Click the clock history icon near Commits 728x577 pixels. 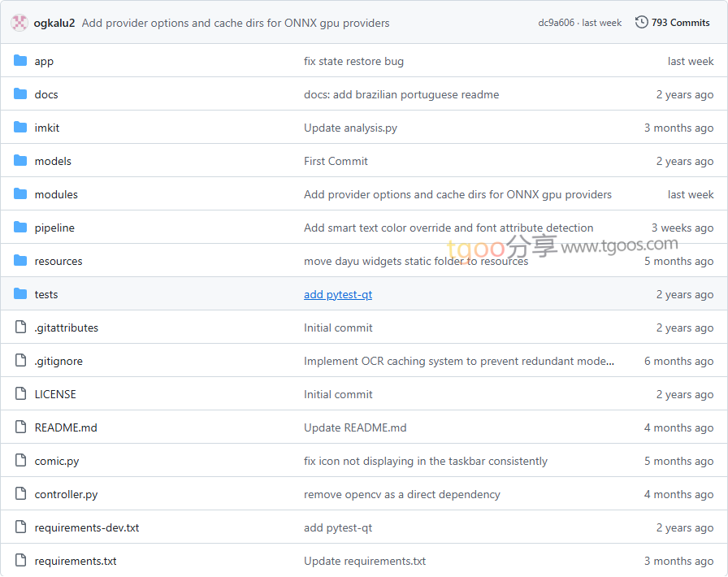tap(642, 23)
